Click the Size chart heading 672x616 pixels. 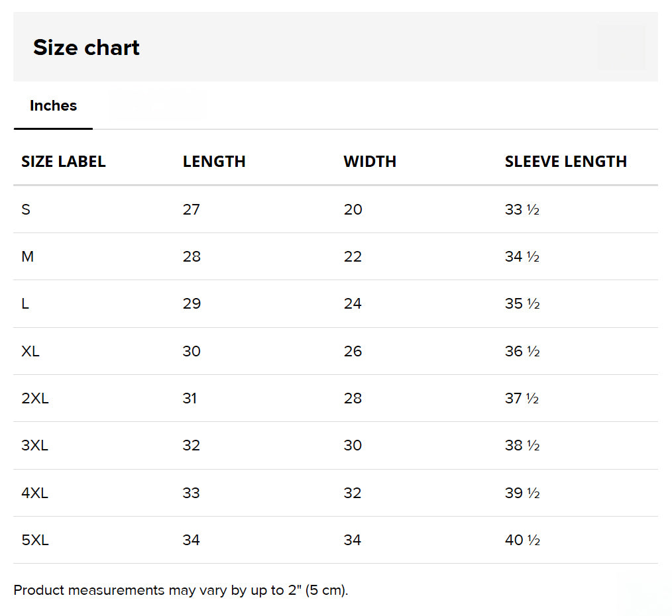86,48
